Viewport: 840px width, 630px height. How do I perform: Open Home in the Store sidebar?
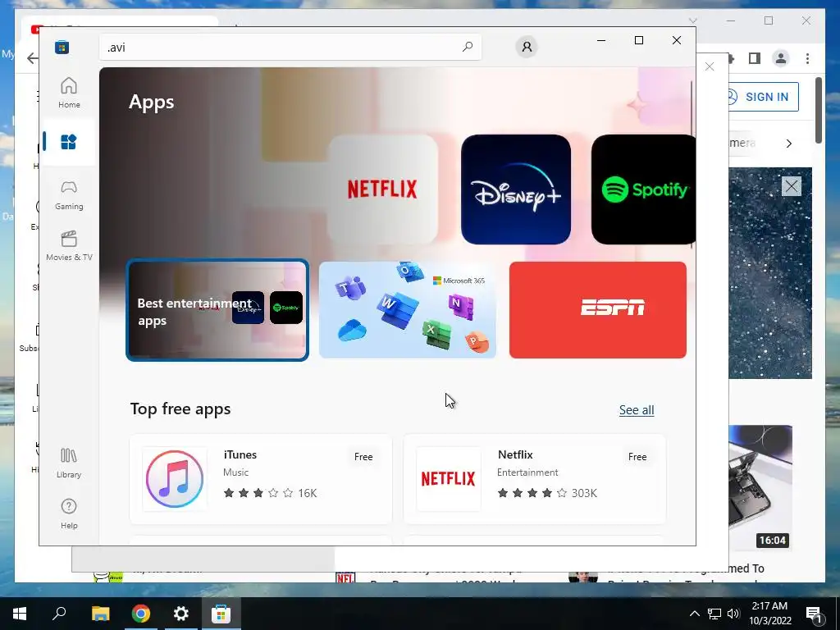[x=69, y=93]
